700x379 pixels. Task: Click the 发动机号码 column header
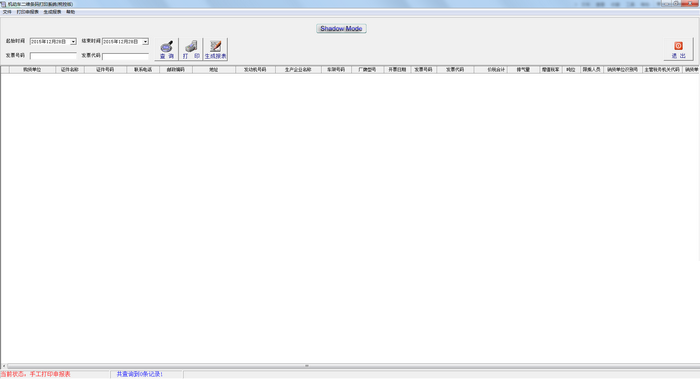tap(255, 70)
